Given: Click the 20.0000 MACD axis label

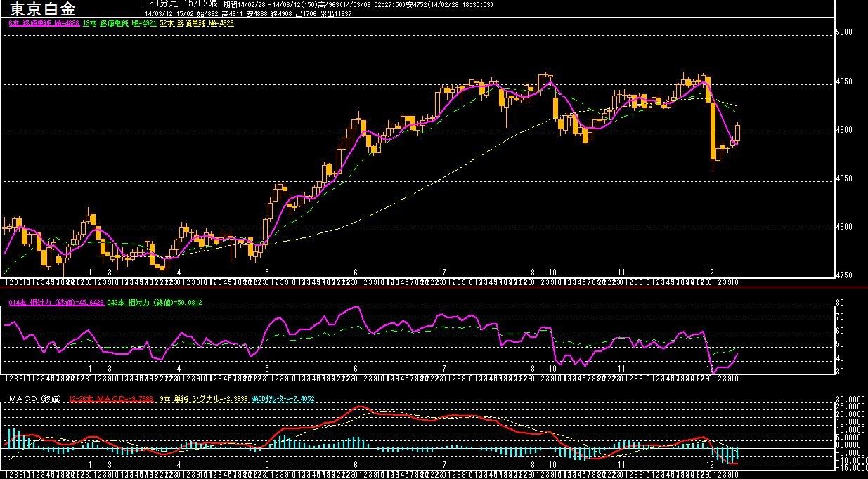Looking at the screenshot, I should click(x=849, y=413).
